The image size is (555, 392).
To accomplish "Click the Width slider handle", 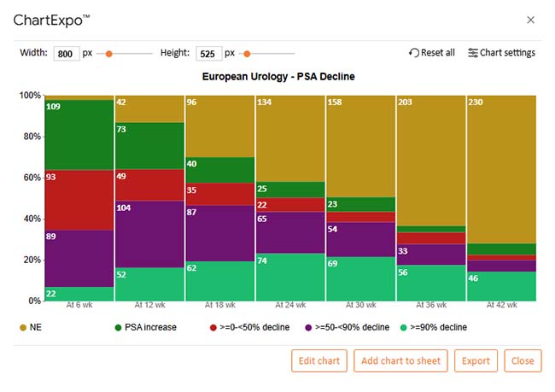I will (109, 54).
